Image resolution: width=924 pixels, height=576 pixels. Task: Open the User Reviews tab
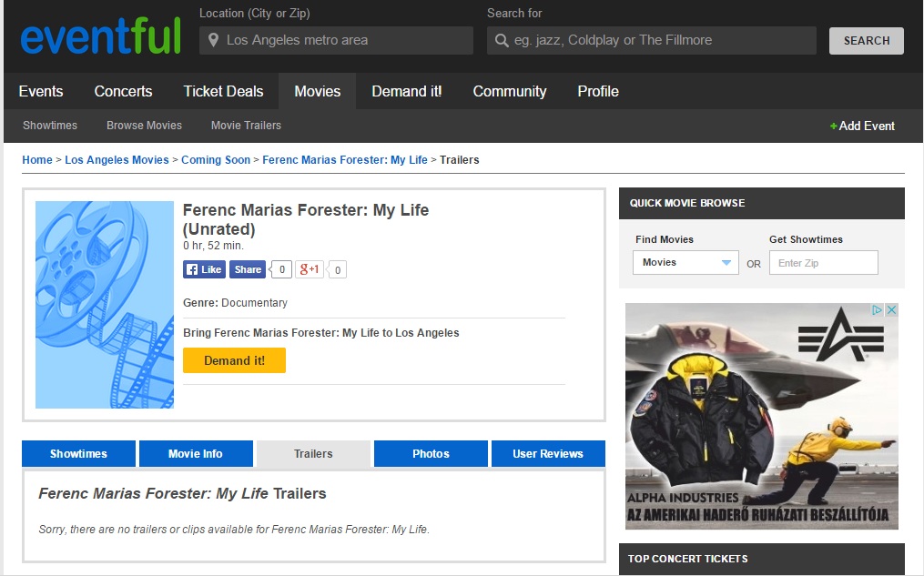[x=547, y=453]
